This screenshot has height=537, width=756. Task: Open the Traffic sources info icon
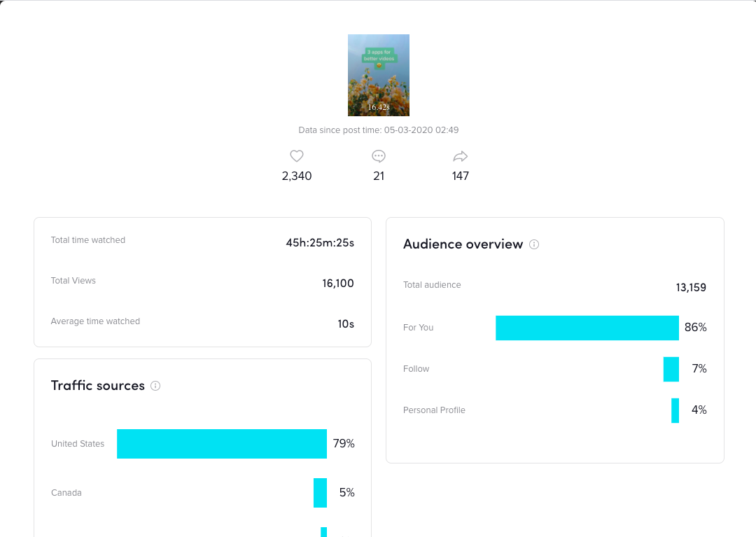[155, 386]
